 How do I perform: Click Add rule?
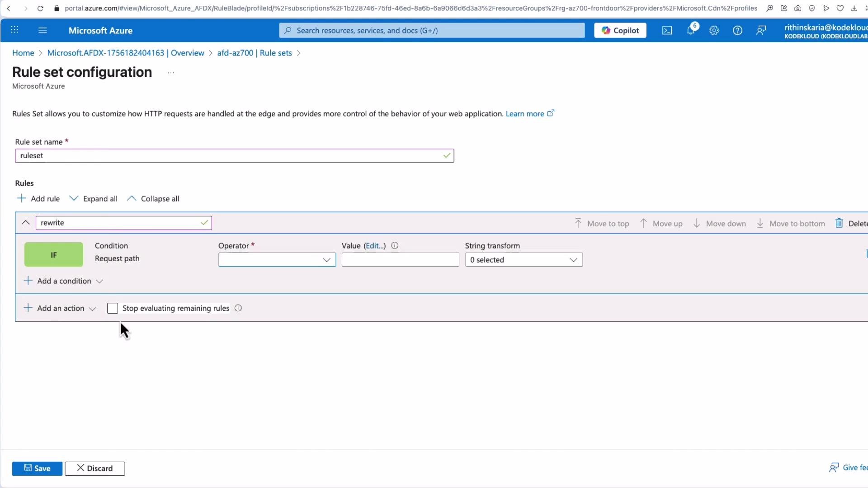38,198
